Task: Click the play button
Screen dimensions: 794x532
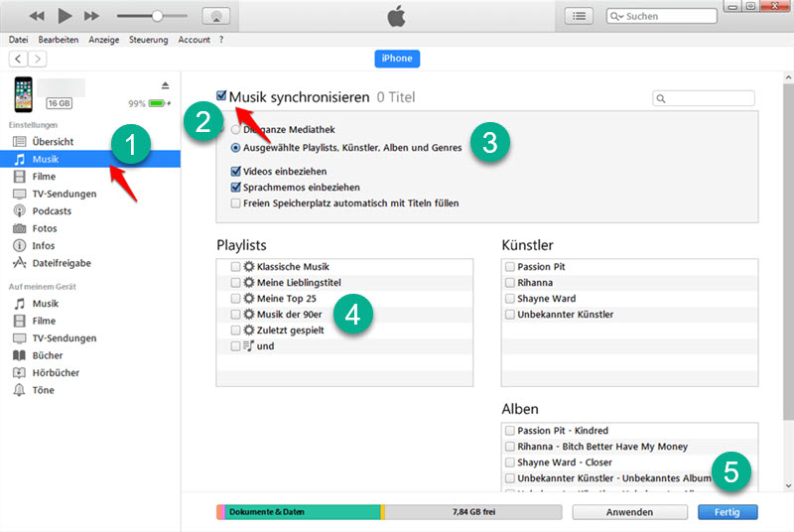Action: pyautogui.click(x=65, y=16)
